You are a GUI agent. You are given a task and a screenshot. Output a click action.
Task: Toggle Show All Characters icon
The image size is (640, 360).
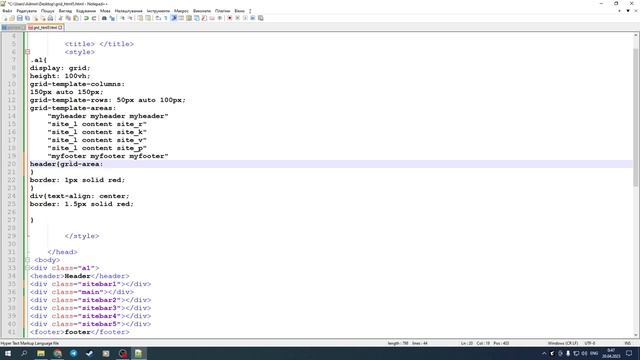tap(166, 18)
